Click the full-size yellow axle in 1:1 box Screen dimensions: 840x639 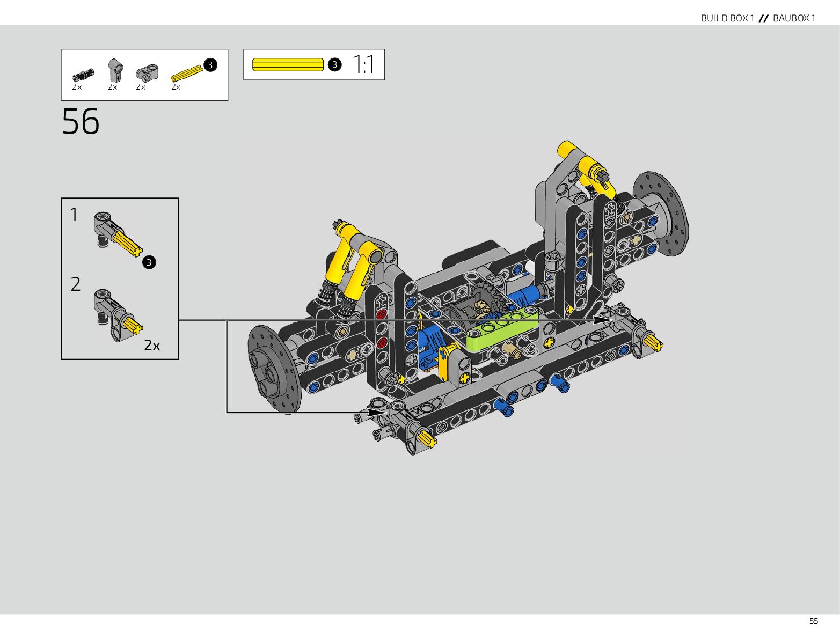288,65
